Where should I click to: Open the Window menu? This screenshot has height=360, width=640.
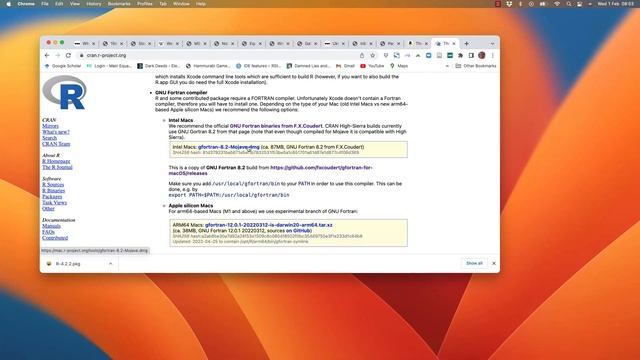coord(181,4)
